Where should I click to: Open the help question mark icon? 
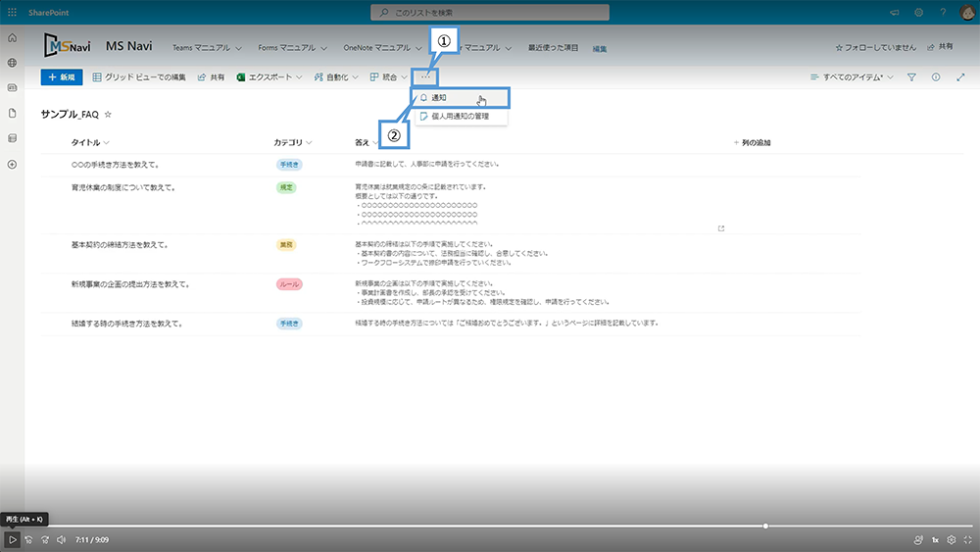[943, 13]
